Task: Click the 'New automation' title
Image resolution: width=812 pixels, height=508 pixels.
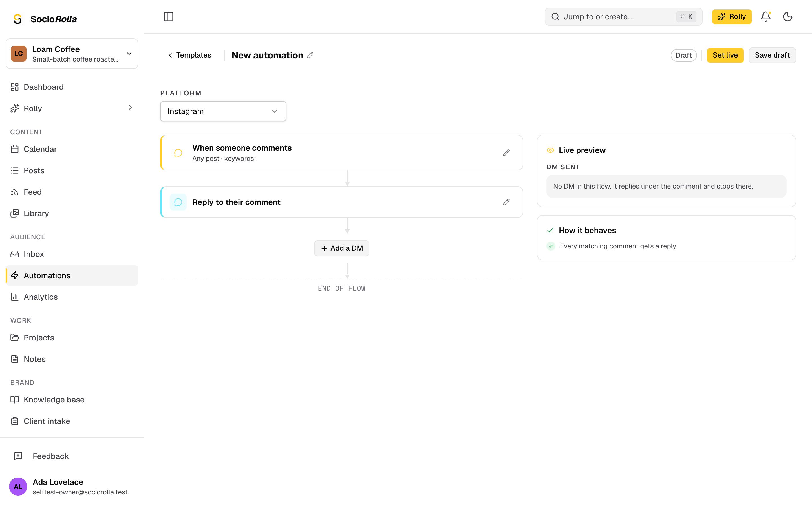Action: click(267, 55)
